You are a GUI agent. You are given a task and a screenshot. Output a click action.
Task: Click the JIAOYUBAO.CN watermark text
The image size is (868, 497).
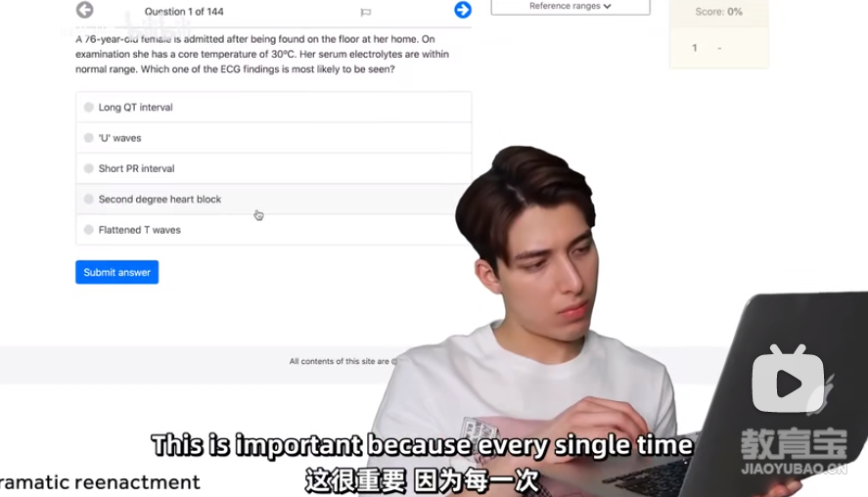[x=794, y=469]
